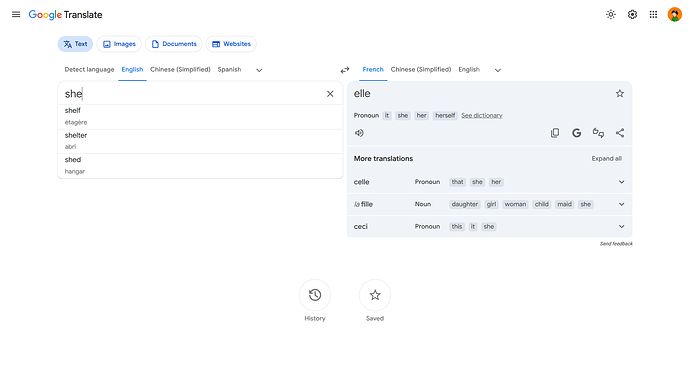Screen dimensions: 690x388
Task: Click the 'daughter' chip
Action: tap(465, 204)
